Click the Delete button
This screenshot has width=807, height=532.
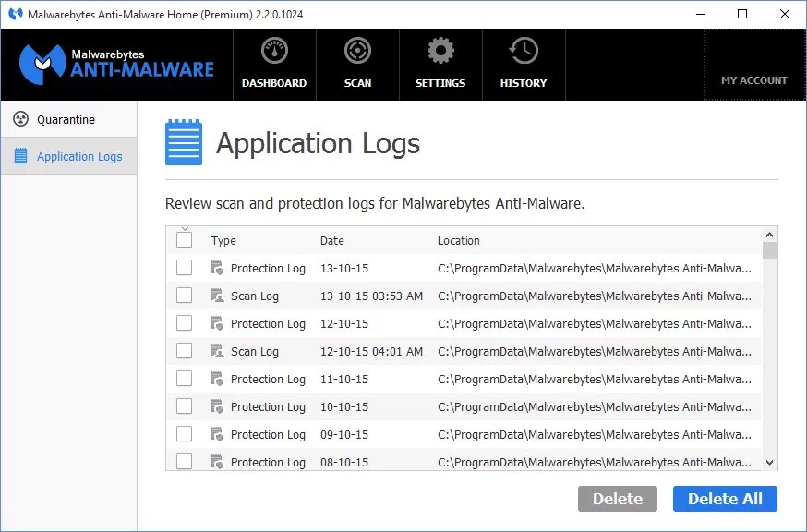tap(617, 499)
